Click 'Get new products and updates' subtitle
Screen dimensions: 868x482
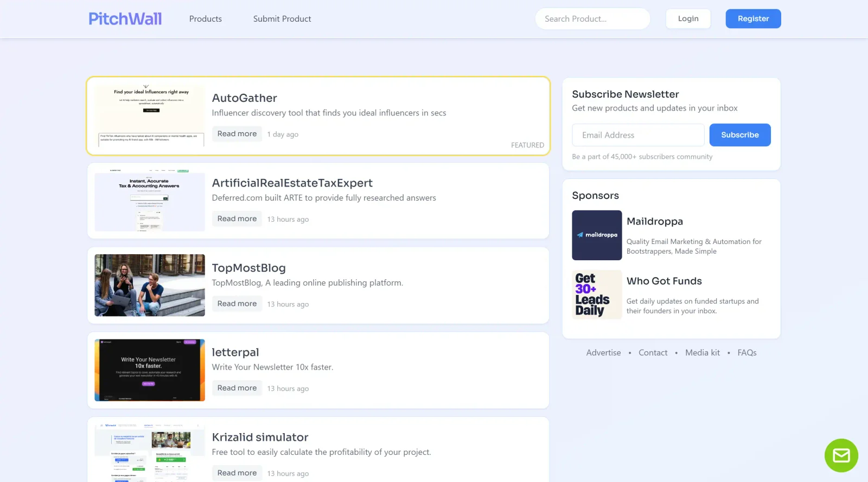click(655, 108)
